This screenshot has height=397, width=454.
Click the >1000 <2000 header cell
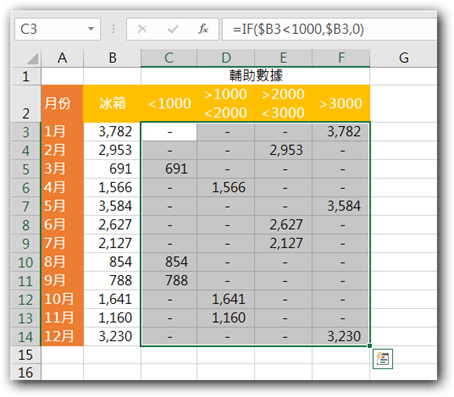(x=226, y=104)
